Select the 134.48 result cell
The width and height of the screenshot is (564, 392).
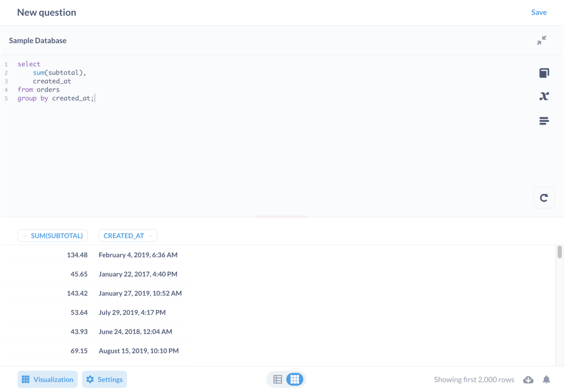(77, 255)
